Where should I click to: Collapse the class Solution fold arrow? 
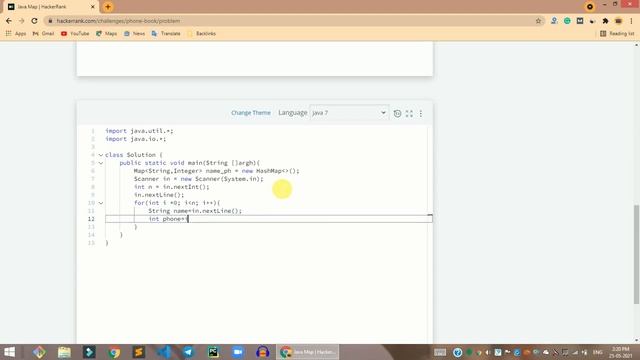[101, 155]
